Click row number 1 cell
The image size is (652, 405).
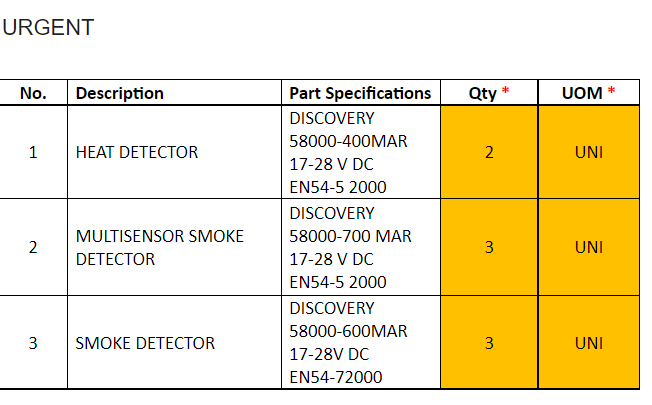click(33, 152)
